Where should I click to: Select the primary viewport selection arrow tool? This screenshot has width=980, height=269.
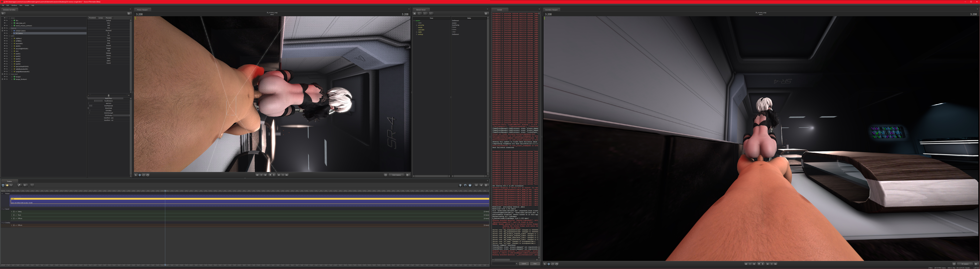136,175
